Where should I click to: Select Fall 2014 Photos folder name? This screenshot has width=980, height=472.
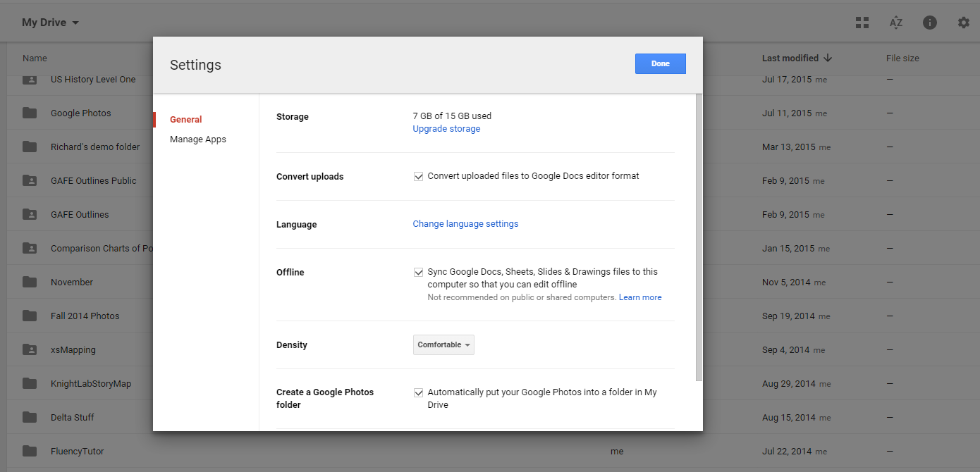[85, 316]
